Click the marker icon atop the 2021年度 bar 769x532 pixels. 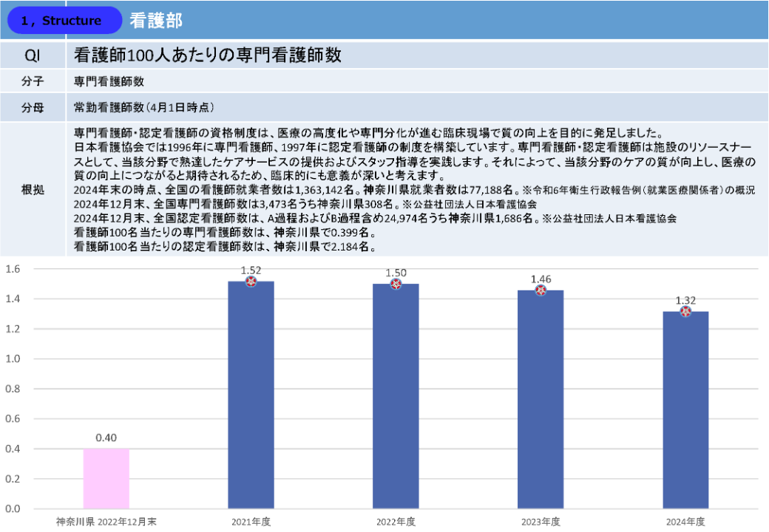[x=251, y=282]
